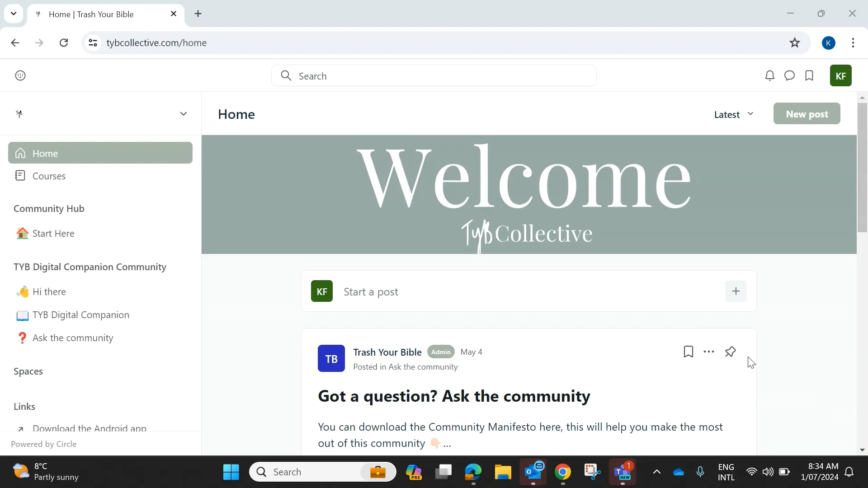Select Ask the community space

pos(72,338)
